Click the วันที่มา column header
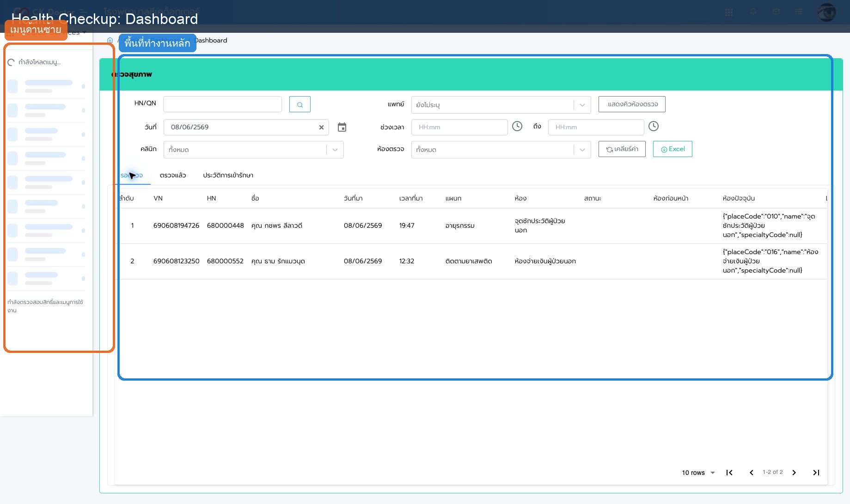 pos(353,198)
